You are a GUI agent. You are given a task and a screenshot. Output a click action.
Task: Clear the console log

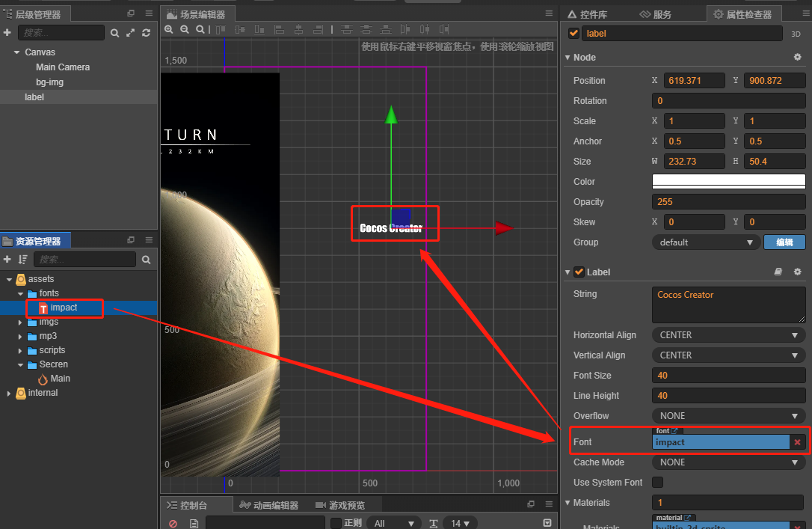[173, 523]
